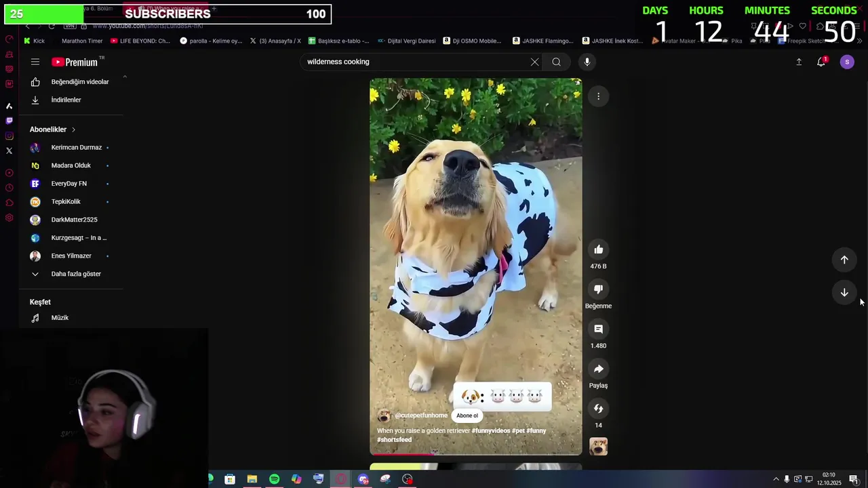
Task: Like the Short with thumbs-up
Action: (598, 249)
